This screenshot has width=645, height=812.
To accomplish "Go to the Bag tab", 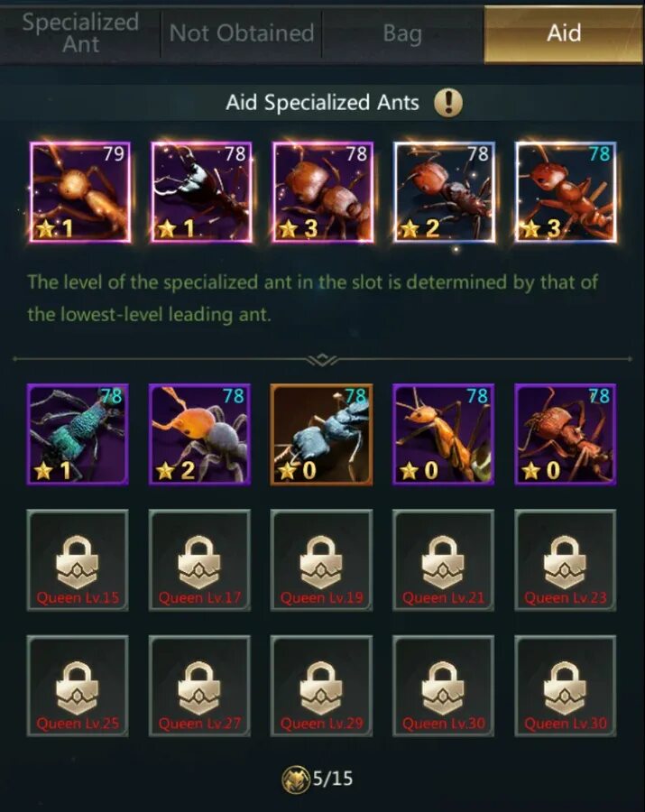I will pos(402,33).
